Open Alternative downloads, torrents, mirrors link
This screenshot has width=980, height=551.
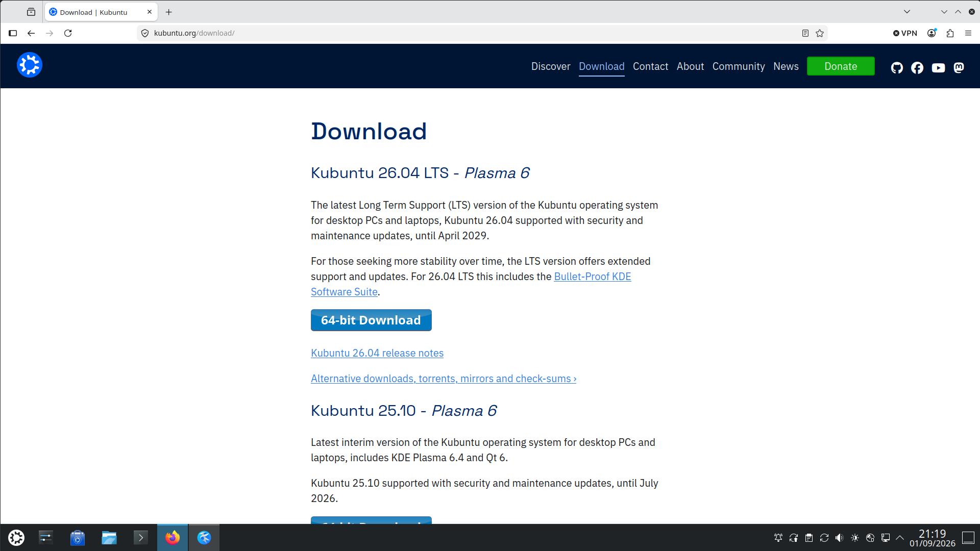pos(444,379)
